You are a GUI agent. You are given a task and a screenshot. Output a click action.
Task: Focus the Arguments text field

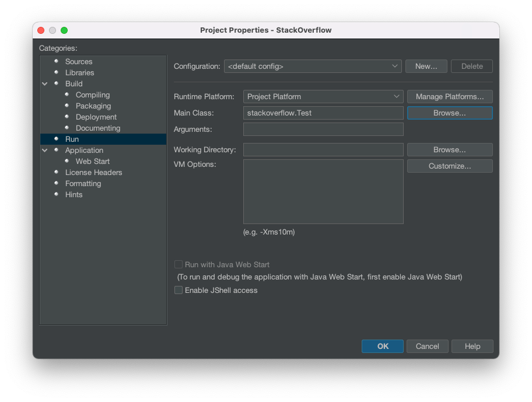[x=323, y=130]
